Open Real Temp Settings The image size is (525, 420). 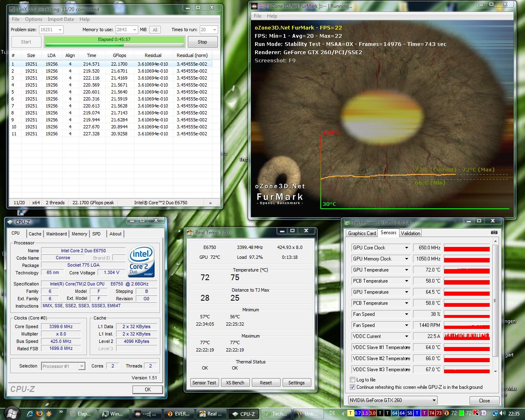click(x=297, y=383)
